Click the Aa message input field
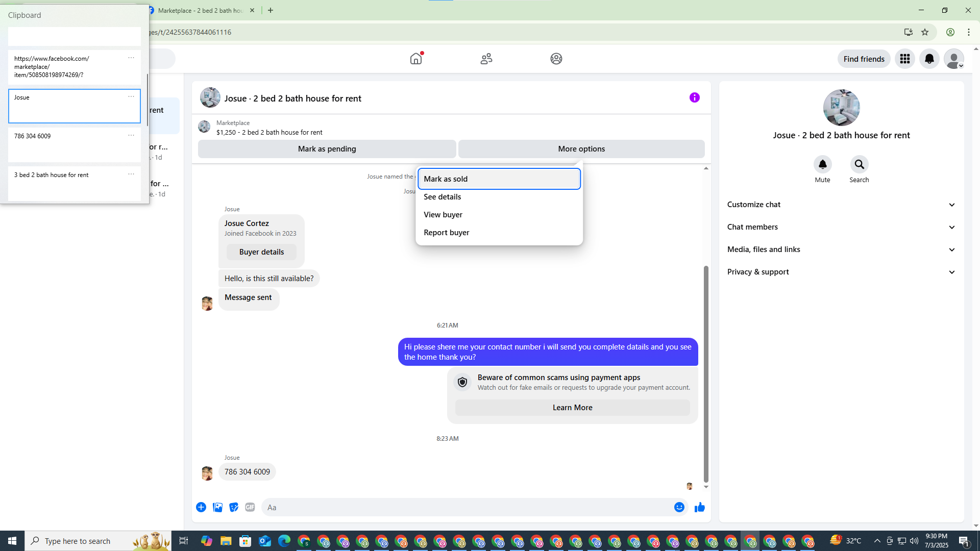 pos(467,507)
